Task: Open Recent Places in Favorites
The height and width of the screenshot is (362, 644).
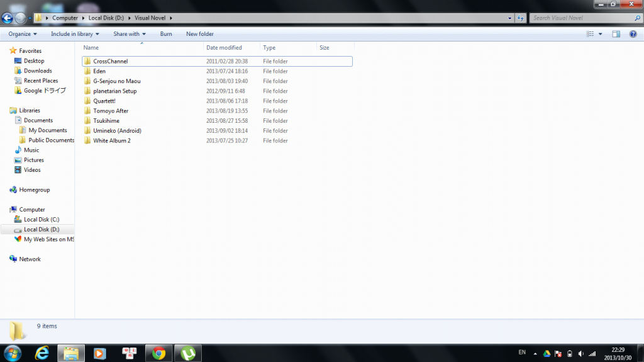Action: tap(41, 81)
